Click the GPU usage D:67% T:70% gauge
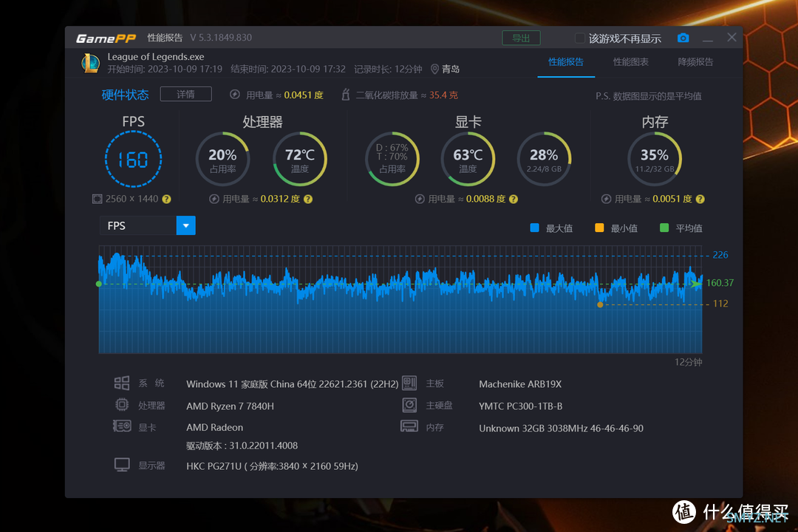This screenshot has width=798, height=532. coord(392,160)
